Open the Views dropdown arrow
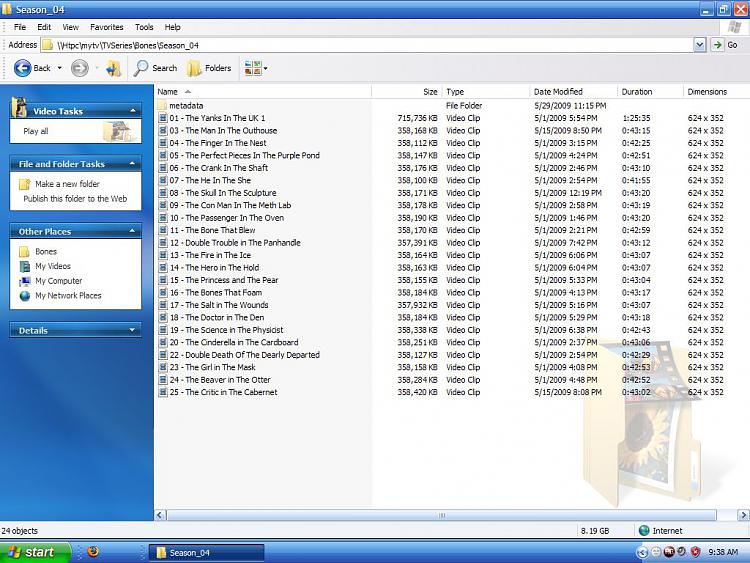 click(265, 68)
